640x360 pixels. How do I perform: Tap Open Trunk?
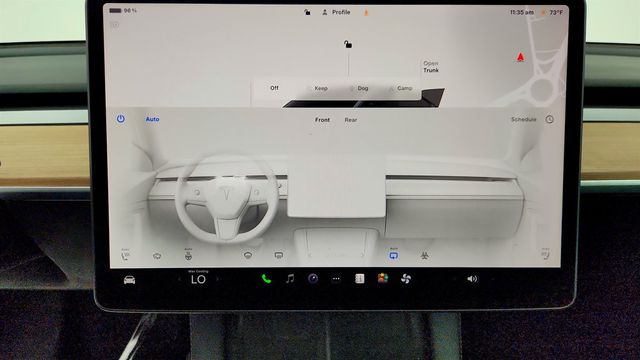click(431, 67)
